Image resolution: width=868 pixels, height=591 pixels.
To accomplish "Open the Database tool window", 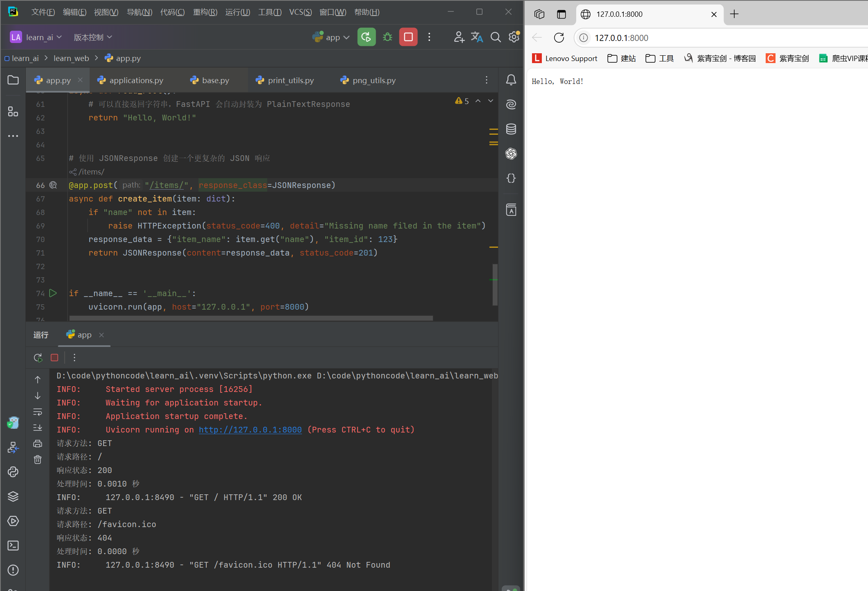I will (511, 129).
